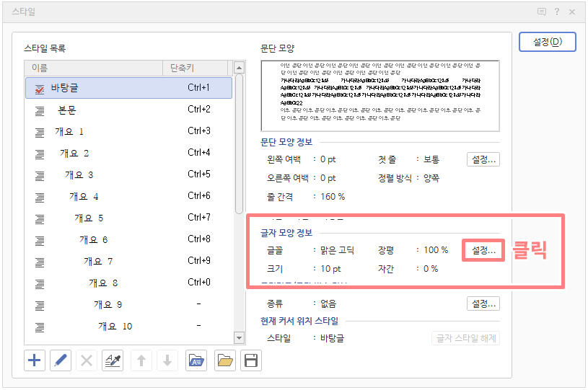Click the 10 pt font size value

[x=330, y=269]
